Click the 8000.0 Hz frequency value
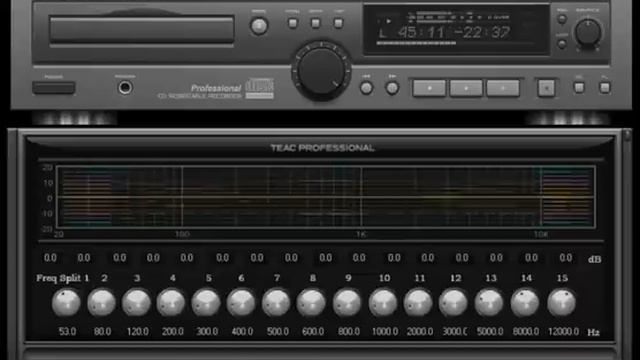This screenshot has width=640, height=360. point(526,331)
